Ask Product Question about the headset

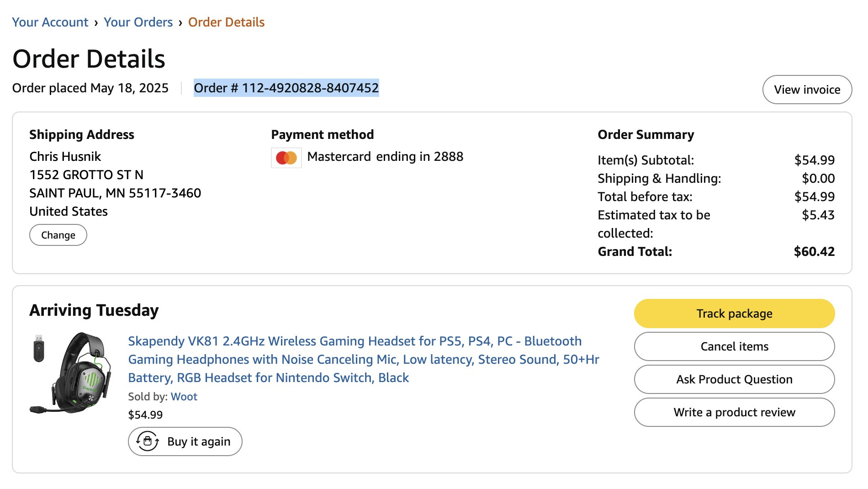(734, 379)
